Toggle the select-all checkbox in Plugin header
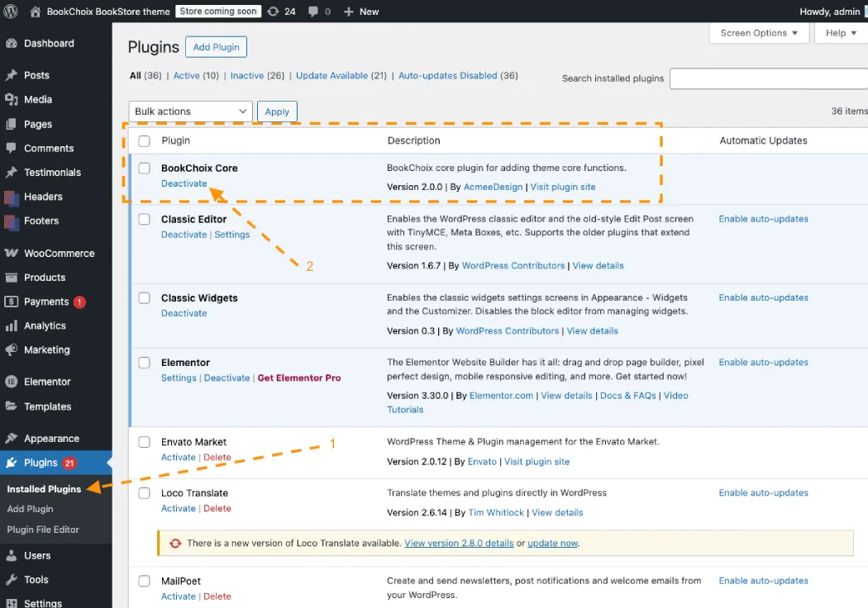The width and height of the screenshot is (868, 608). pos(144,141)
